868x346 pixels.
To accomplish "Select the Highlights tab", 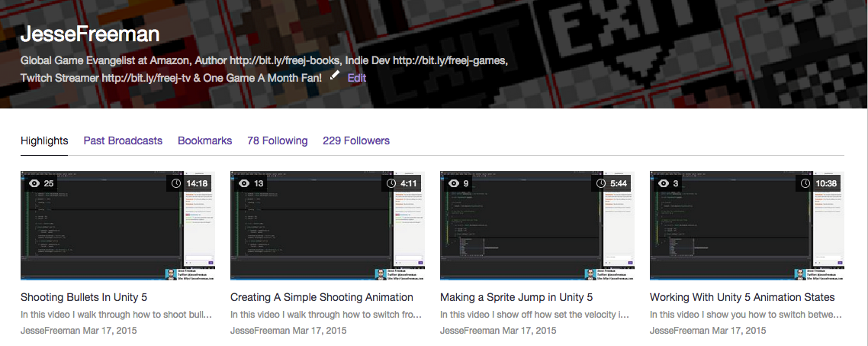I will pos(44,141).
